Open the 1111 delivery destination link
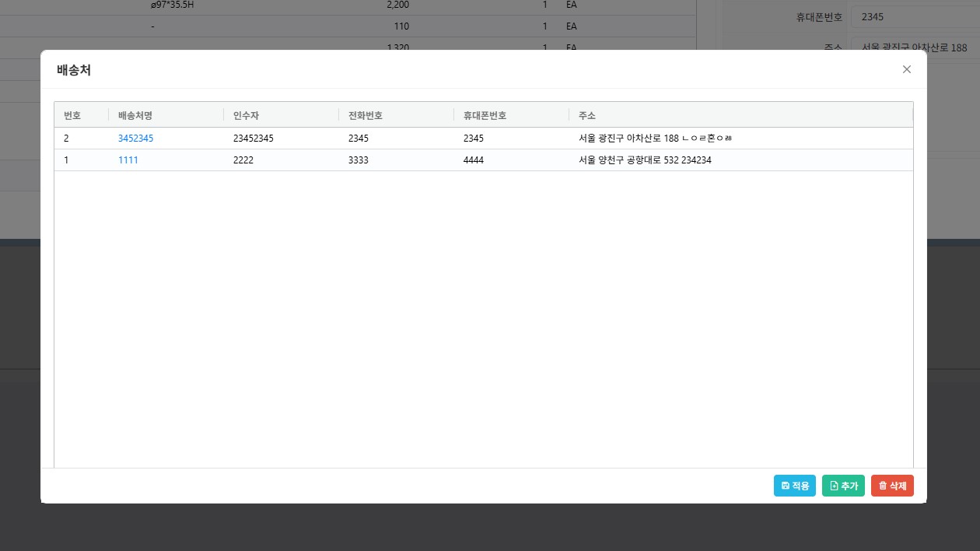 click(128, 160)
